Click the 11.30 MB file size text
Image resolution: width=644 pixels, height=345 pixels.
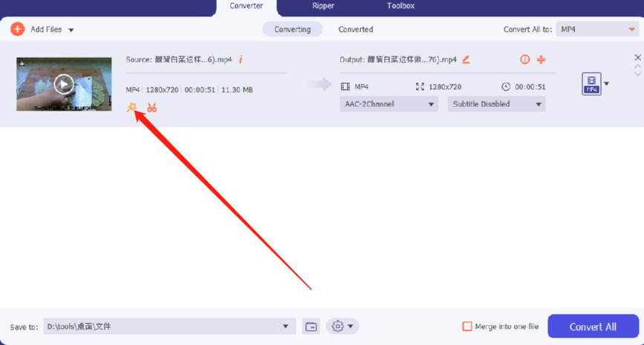coord(237,90)
